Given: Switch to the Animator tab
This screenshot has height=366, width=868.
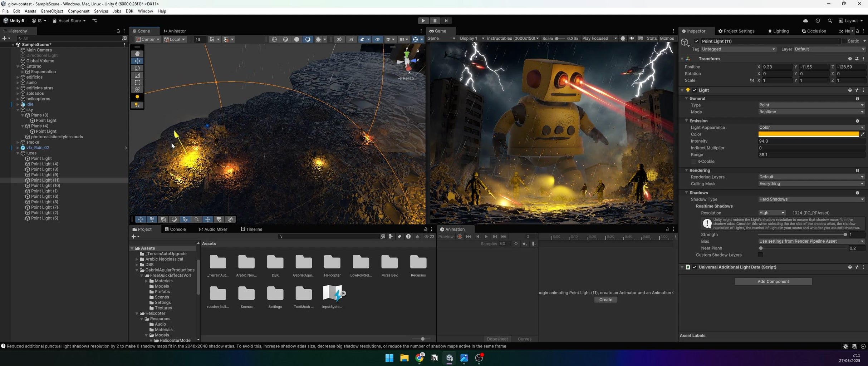Looking at the screenshot, I should (175, 31).
